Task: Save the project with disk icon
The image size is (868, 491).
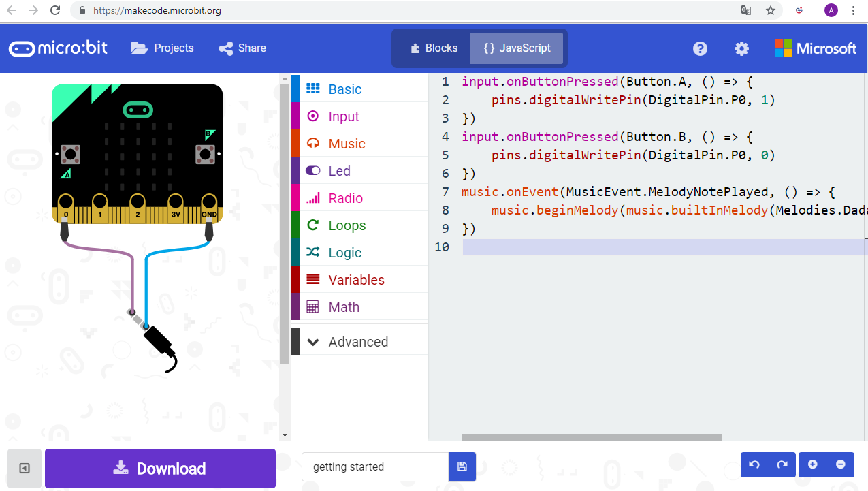Action: tap(462, 466)
